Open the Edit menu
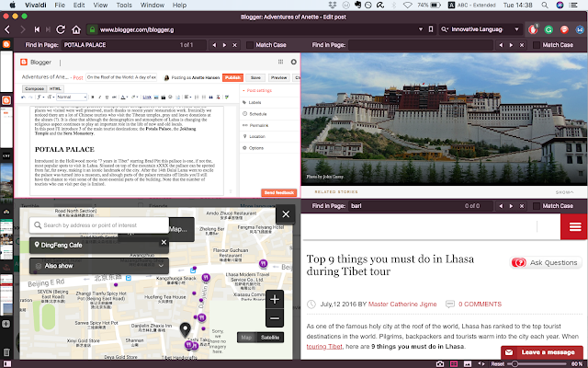 click(79, 5)
